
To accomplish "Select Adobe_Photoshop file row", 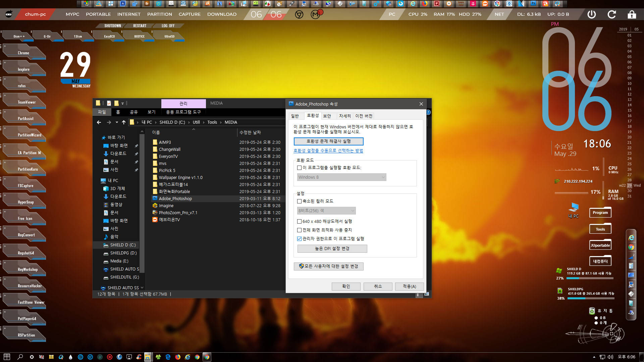I will pos(217,199).
